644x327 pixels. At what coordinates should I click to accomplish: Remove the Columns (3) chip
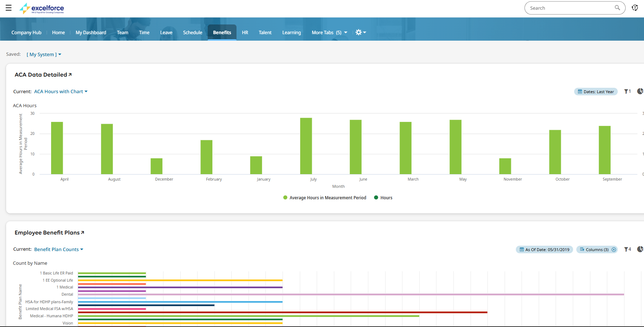614,250
